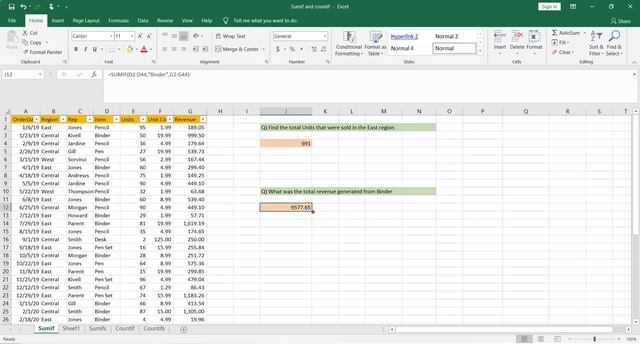This screenshot has width=640, height=360.
Task: Open the font size dropdown
Action: (x=132, y=36)
